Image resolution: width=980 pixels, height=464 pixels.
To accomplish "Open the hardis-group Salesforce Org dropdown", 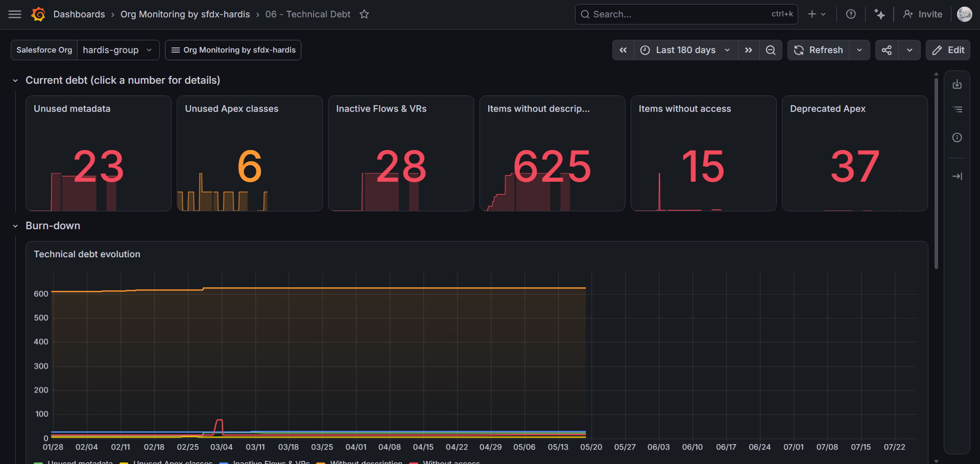I will click(x=118, y=50).
